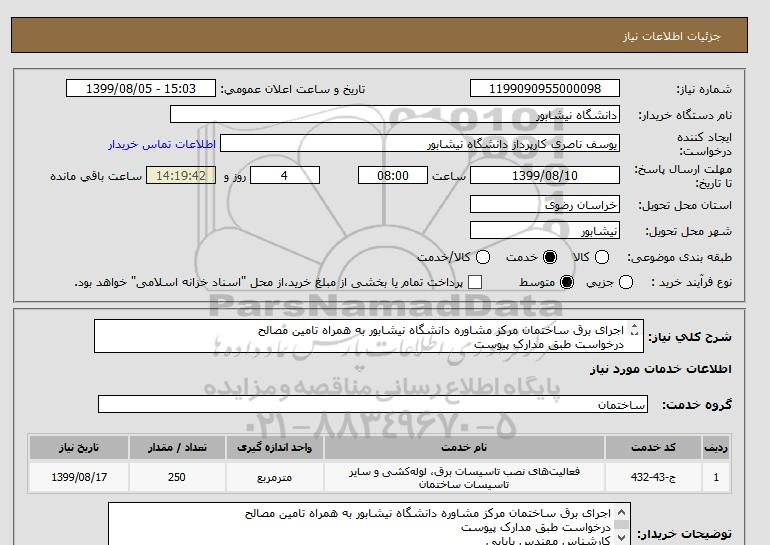Tick the اسناد خزانه اسلامی payment checkbox

pyautogui.click(x=475, y=282)
